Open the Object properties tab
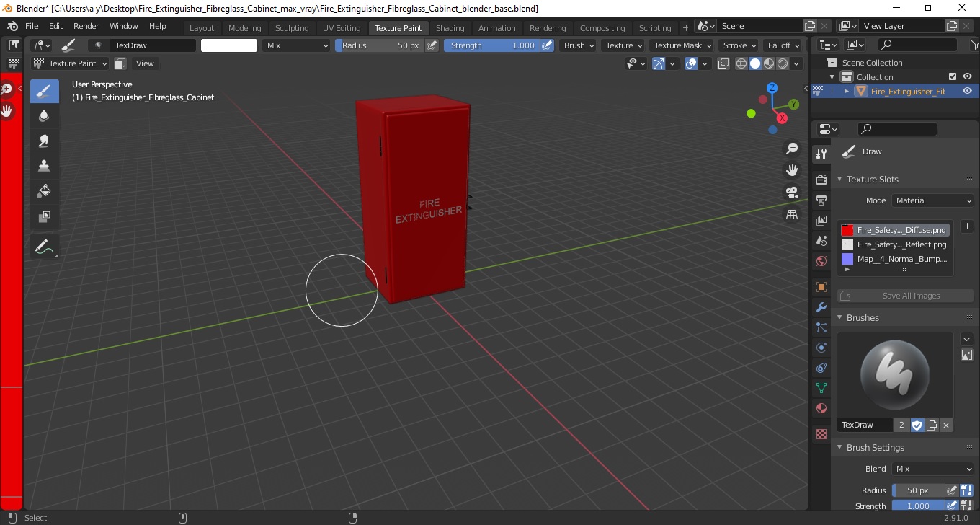 point(821,287)
